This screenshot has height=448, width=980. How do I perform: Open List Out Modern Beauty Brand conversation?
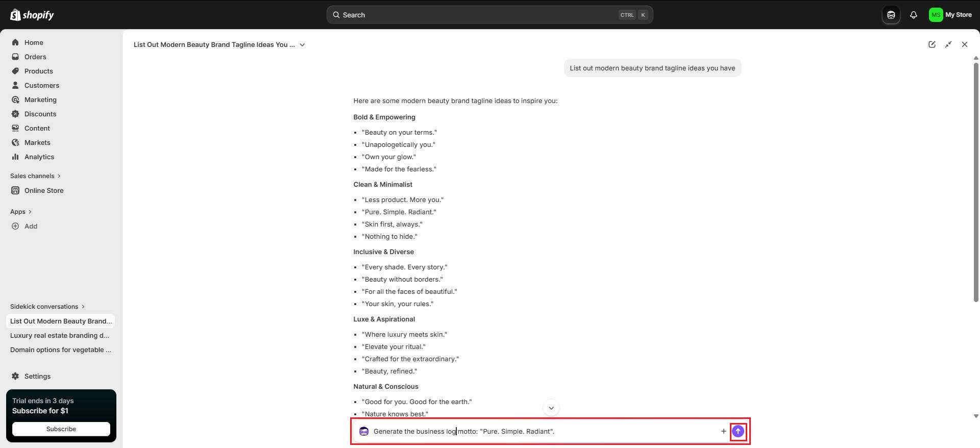point(61,321)
